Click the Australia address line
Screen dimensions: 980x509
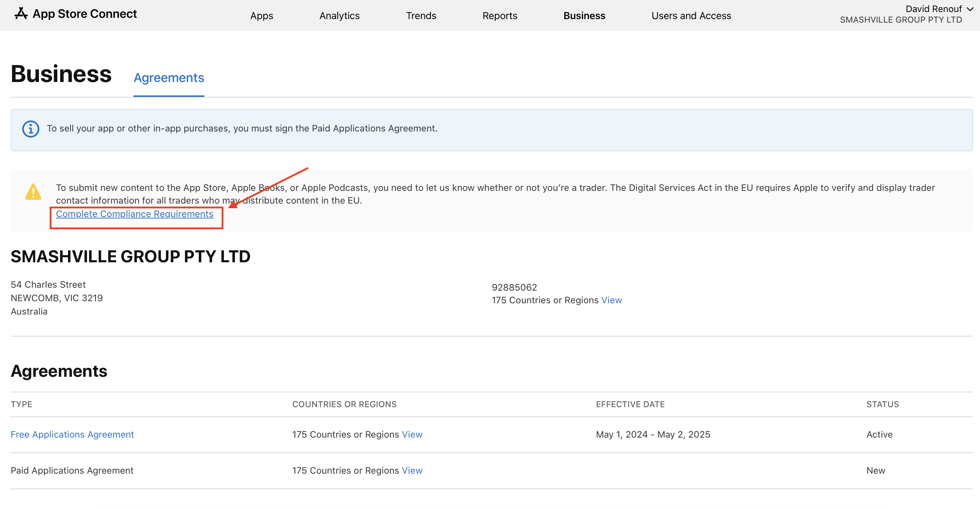[29, 312]
